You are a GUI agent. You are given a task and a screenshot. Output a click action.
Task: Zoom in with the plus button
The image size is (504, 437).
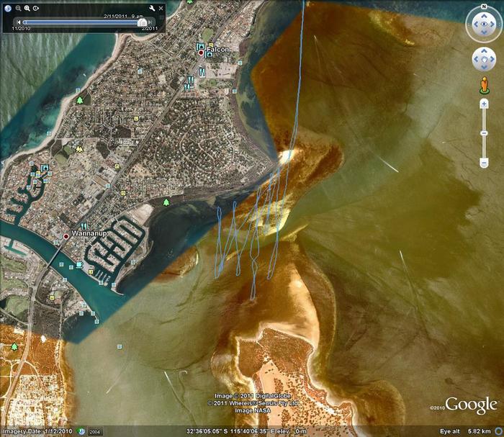tap(482, 105)
